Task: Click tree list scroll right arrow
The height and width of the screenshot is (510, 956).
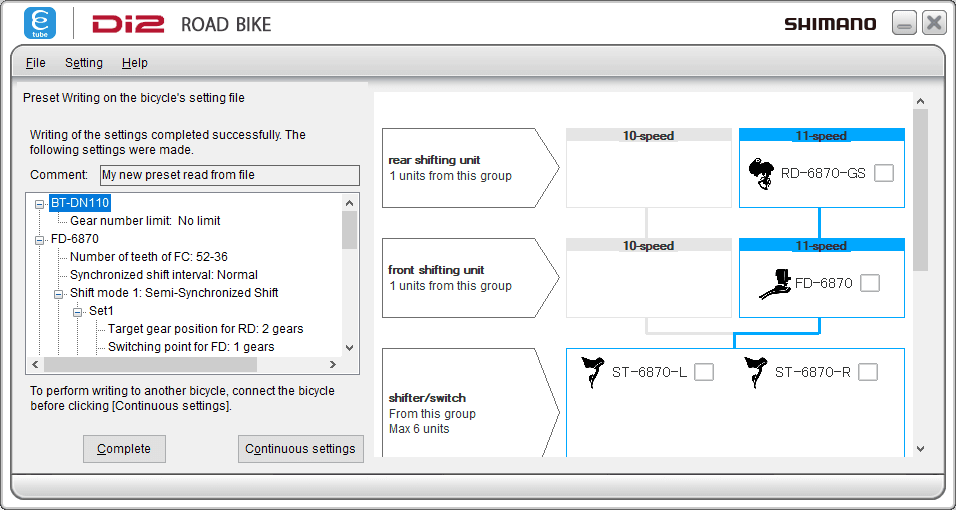Action: click(333, 365)
